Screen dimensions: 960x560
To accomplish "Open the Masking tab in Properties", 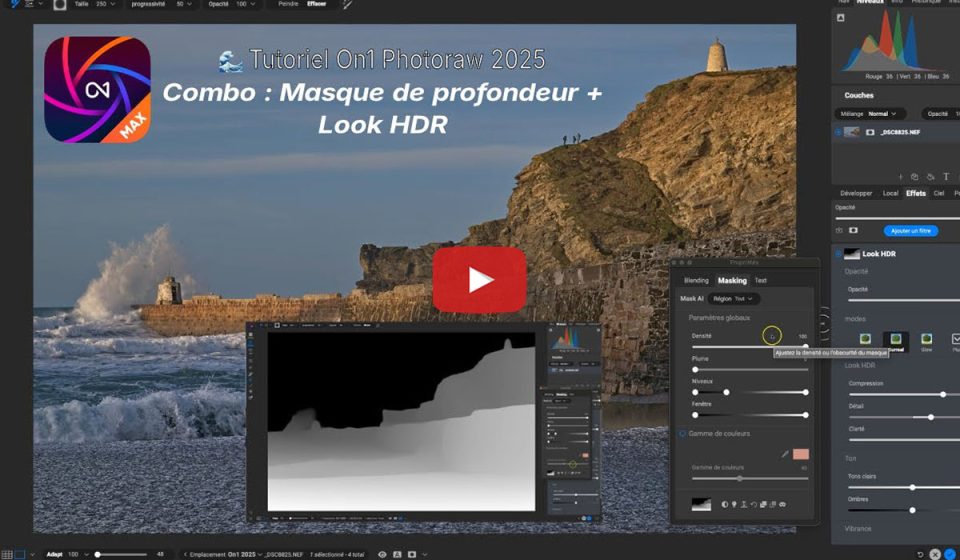I will point(732,280).
